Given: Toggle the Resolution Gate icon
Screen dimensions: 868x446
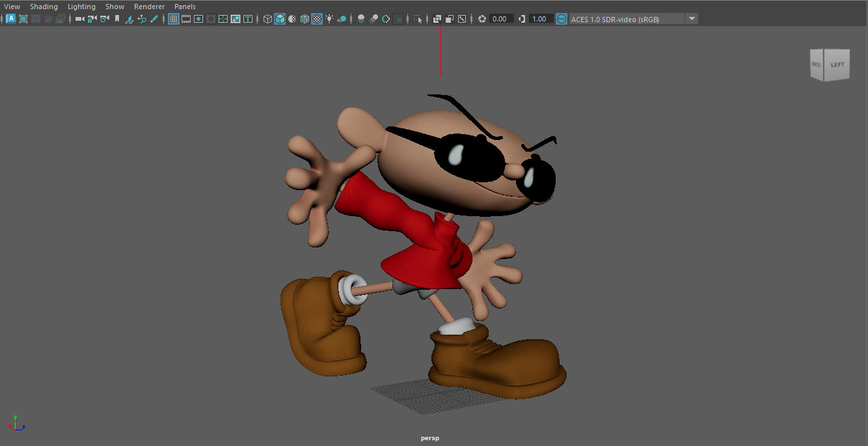Looking at the screenshot, I should (x=198, y=19).
